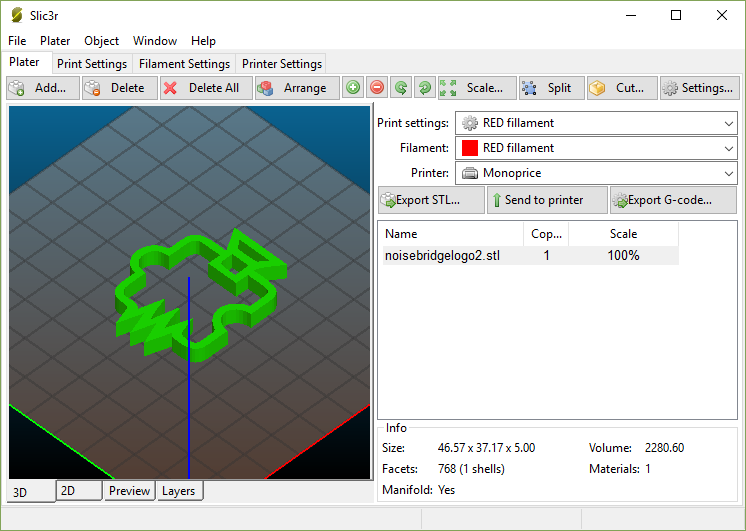Screen dimensions: 746x531
Task: Open the Filament preset dropdown
Action: (596, 148)
